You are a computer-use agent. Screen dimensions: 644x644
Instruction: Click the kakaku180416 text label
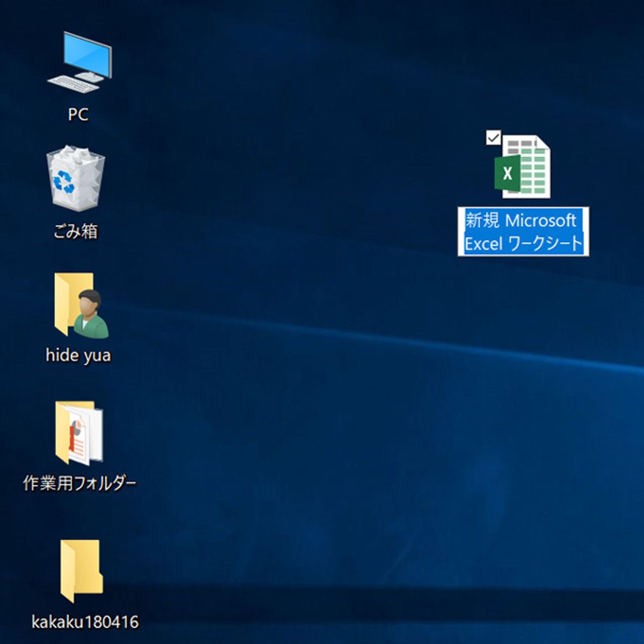pos(85,622)
